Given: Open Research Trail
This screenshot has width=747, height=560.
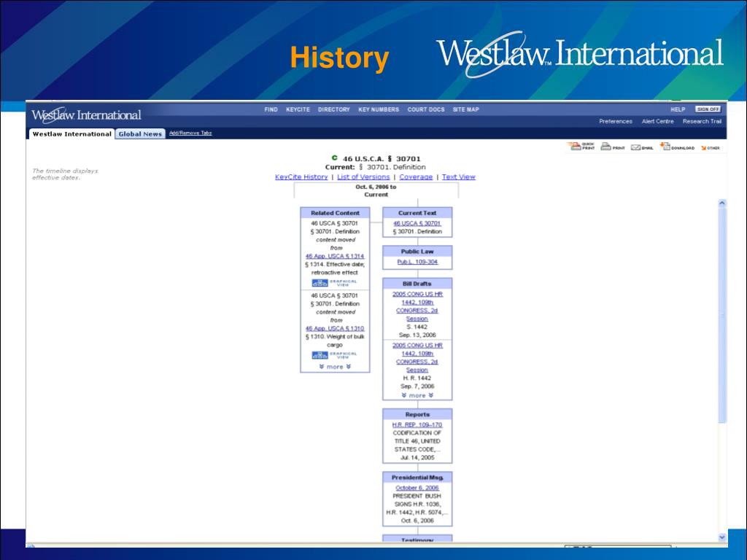Looking at the screenshot, I should [x=703, y=122].
